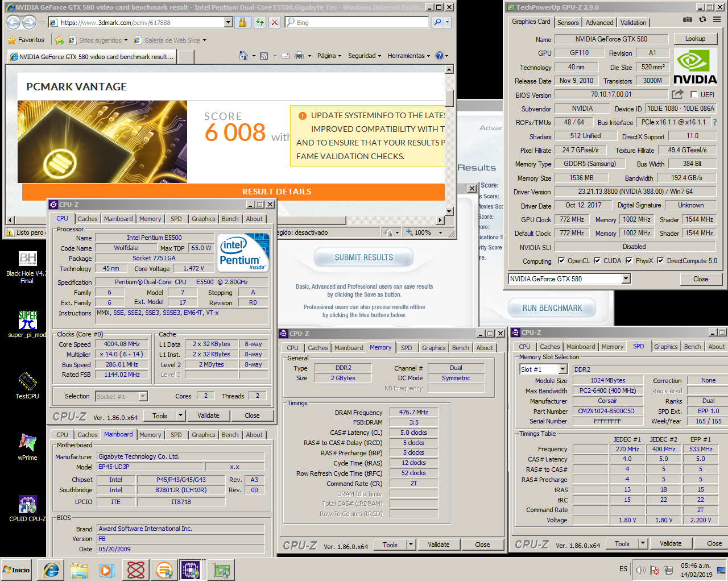The image size is (728, 582).
Task: Open the Página menu dropdown
Action: 329,56
